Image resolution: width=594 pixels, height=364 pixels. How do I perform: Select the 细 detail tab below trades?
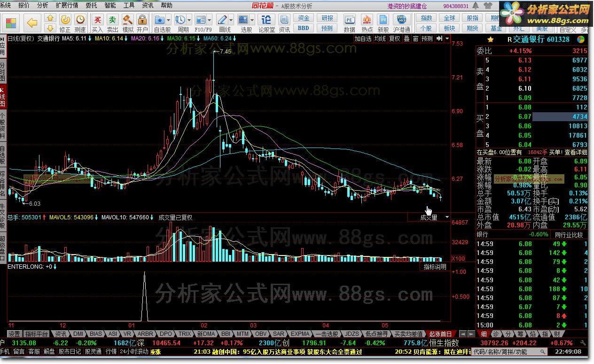click(x=484, y=334)
